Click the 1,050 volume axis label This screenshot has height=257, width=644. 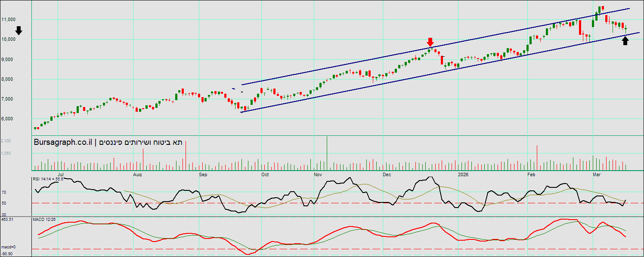coord(6,153)
